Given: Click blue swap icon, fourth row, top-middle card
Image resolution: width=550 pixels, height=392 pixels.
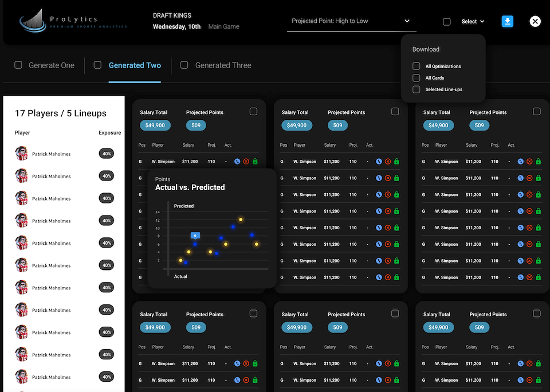Looking at the screenshot, I should point(379,211).
